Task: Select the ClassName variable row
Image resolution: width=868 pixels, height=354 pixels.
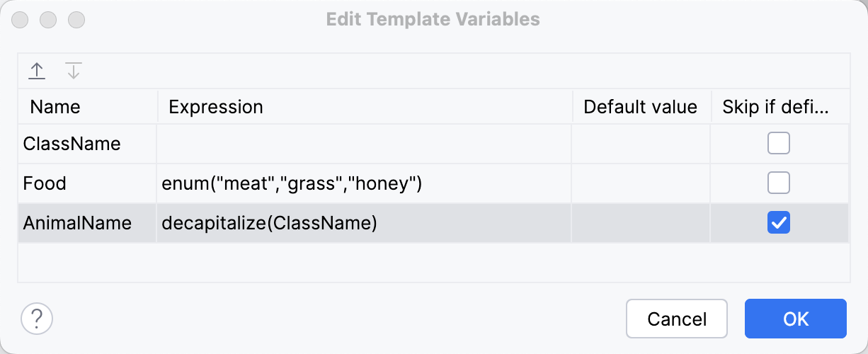Action: coord(72,144)
